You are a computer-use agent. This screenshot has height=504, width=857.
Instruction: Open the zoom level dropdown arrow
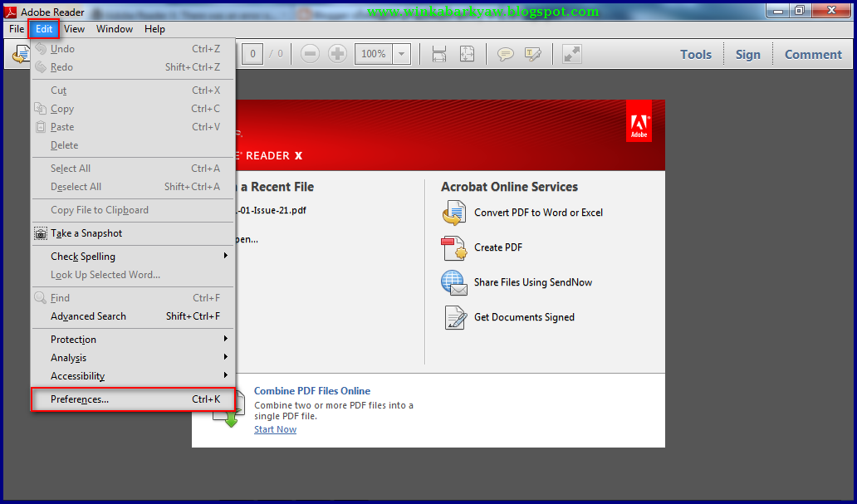coord(402,54)
